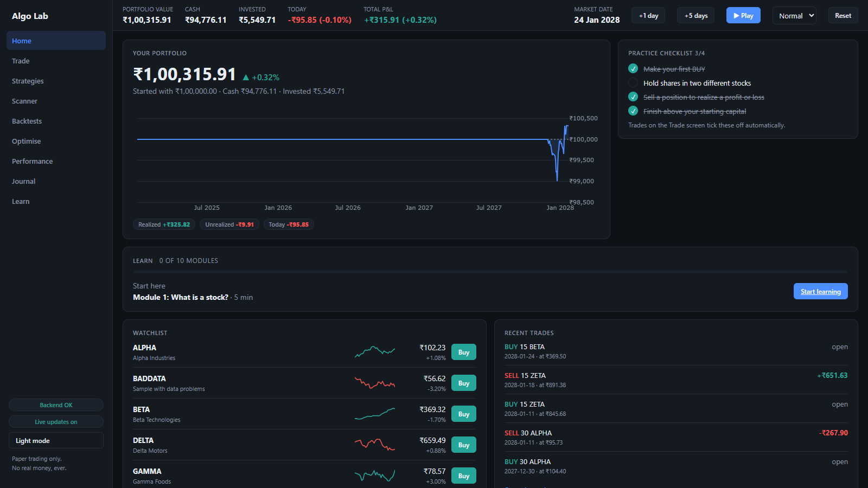This screenshot has width=868, height=488.
Task: Click the Unrealized -₹9.91 chip
Action: tap(229, 224)
